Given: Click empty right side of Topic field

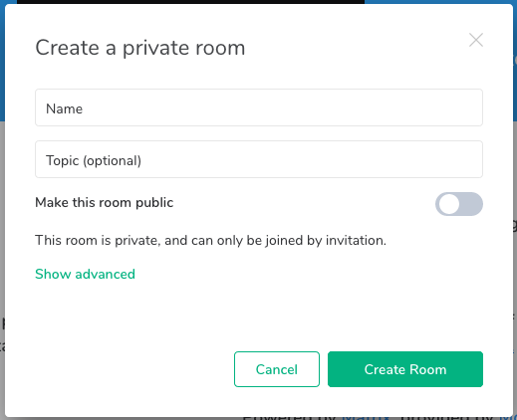Looking at the screenshot, I should (366, 159).
